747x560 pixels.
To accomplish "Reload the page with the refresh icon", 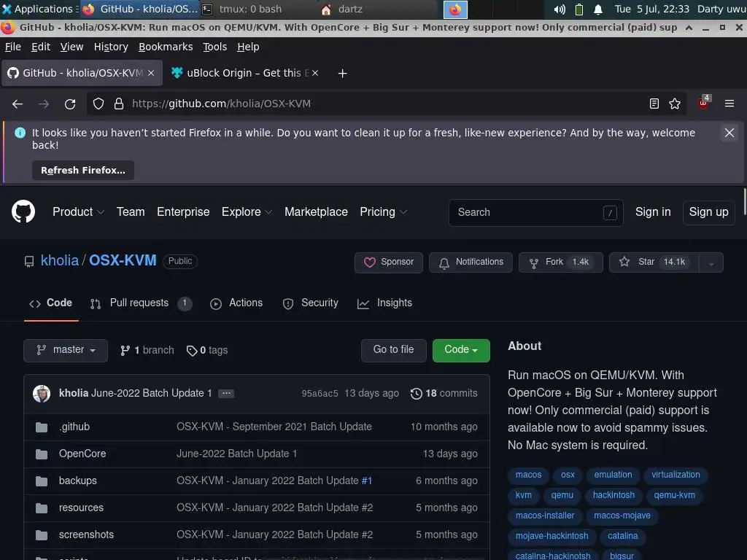I will click(70, 104).
